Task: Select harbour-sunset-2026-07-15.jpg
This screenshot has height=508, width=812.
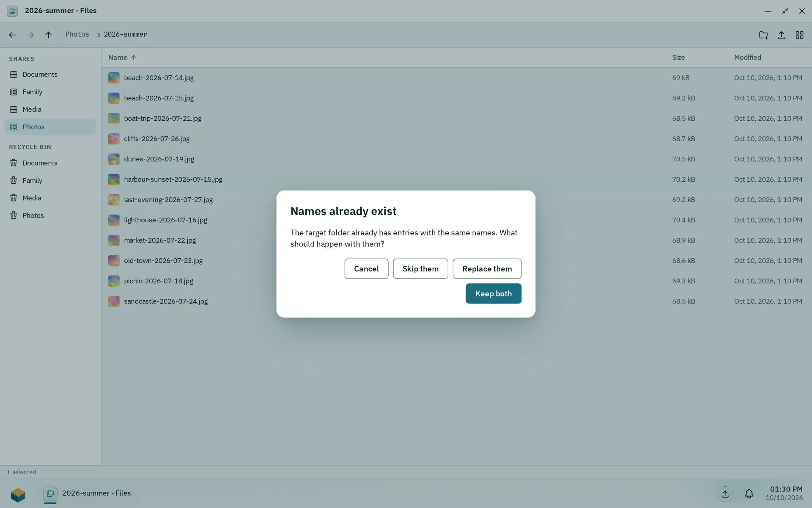Action: coord(456,179)
